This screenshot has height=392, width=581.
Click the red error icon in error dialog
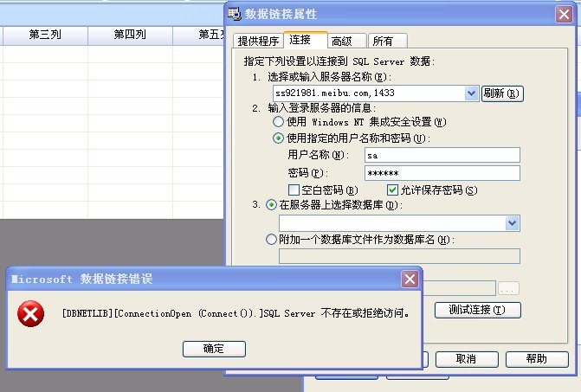(x=31, y=314)
